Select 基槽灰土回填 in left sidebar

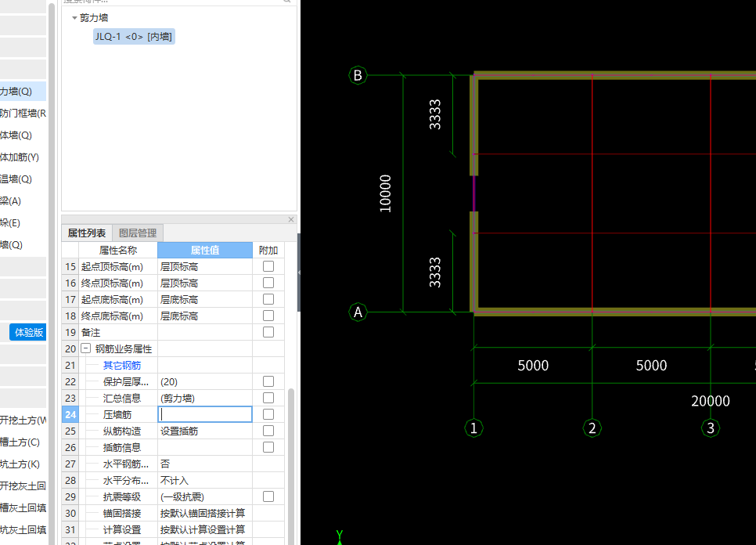pos(23,508)
